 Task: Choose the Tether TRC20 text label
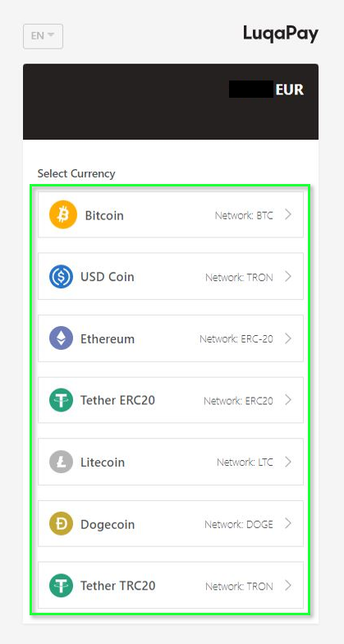(x=118, y=585)
